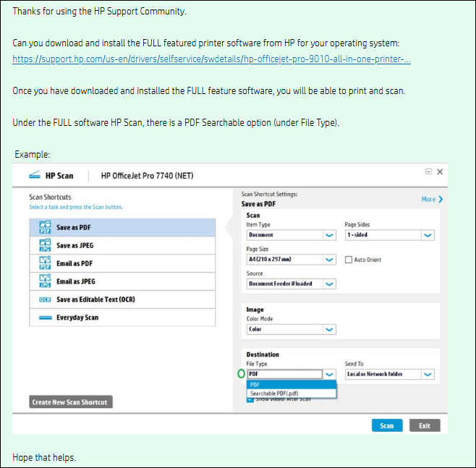Click the Save as JPEG shortcut icon
The image size is (476, 468).
point(45,245)
